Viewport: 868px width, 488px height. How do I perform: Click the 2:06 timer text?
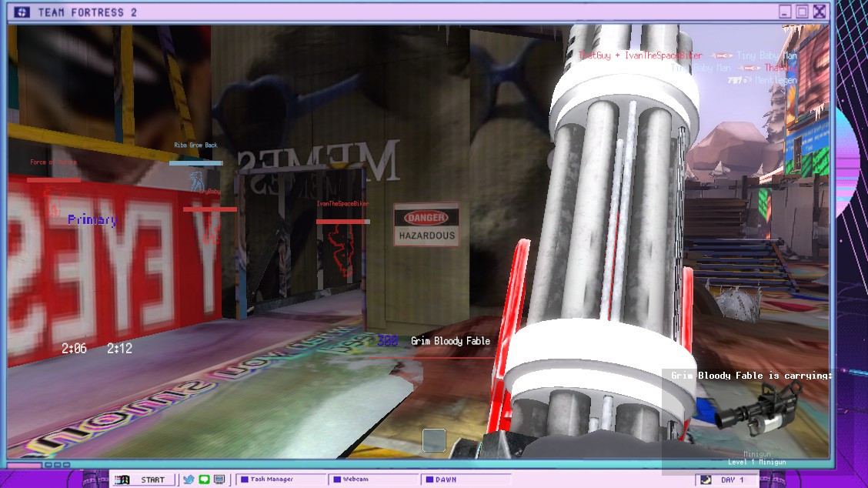[74, 349]
